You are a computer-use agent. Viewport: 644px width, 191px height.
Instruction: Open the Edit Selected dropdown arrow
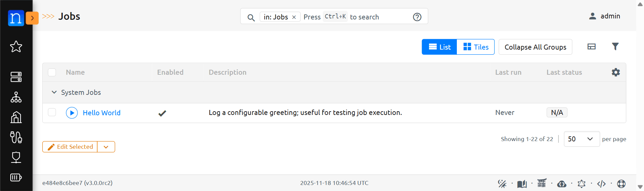(x=106, y=147)
